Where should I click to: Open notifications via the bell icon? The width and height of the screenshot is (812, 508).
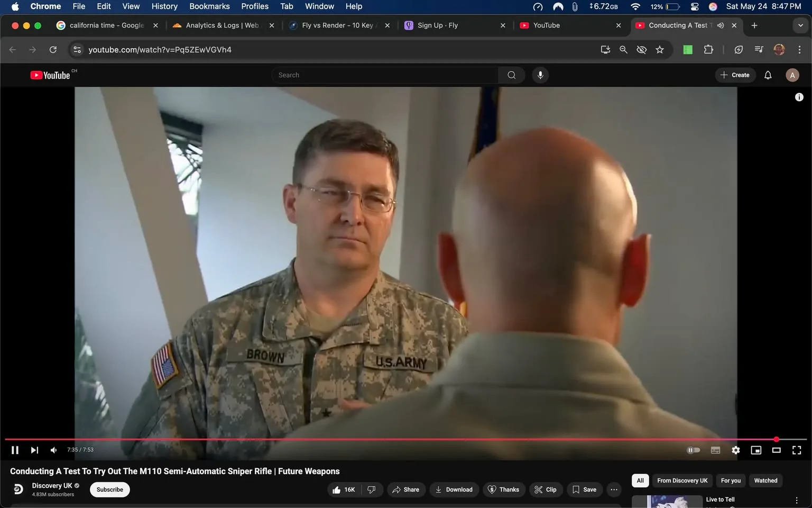[x=768, y=75]
